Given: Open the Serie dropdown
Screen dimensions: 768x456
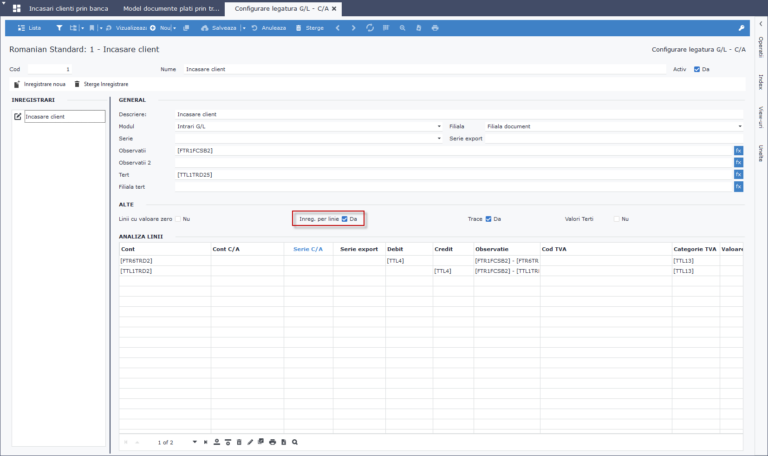Looking at the screenshot, I should click(439, 139).
